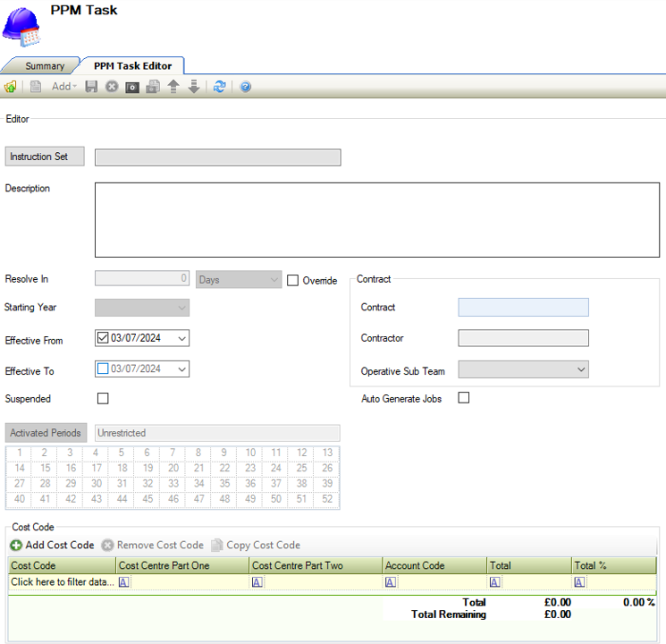Select the PPM Task Editor tab
The height and width of the screenshot is (644, 666).
coord(132,66)
